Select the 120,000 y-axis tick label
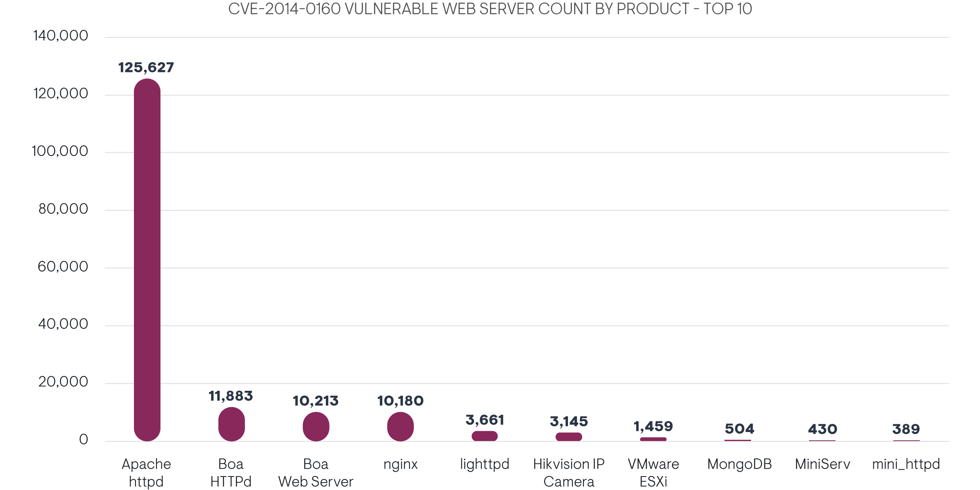 pyautogui.click(x=60, y=94)
